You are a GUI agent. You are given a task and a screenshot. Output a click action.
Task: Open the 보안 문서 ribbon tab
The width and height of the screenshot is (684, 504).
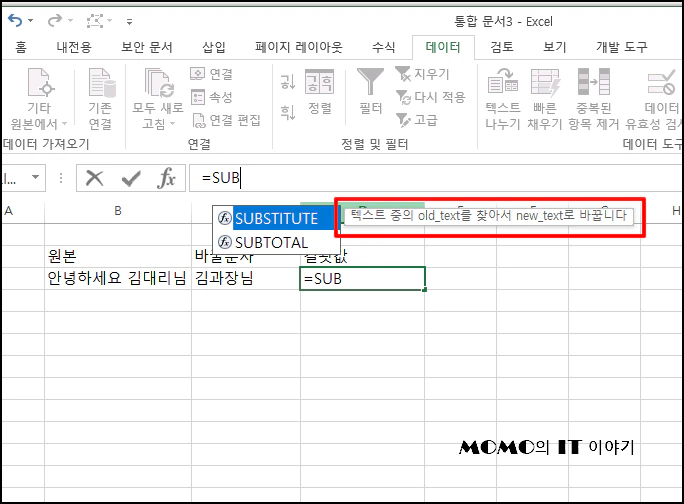click(x=147, y=47)
